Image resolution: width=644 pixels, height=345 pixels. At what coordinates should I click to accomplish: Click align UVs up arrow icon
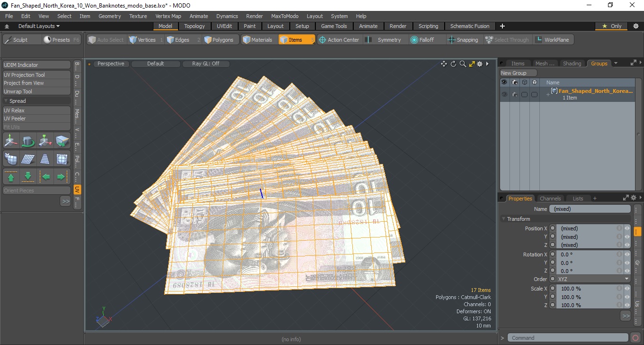[11, 177]
